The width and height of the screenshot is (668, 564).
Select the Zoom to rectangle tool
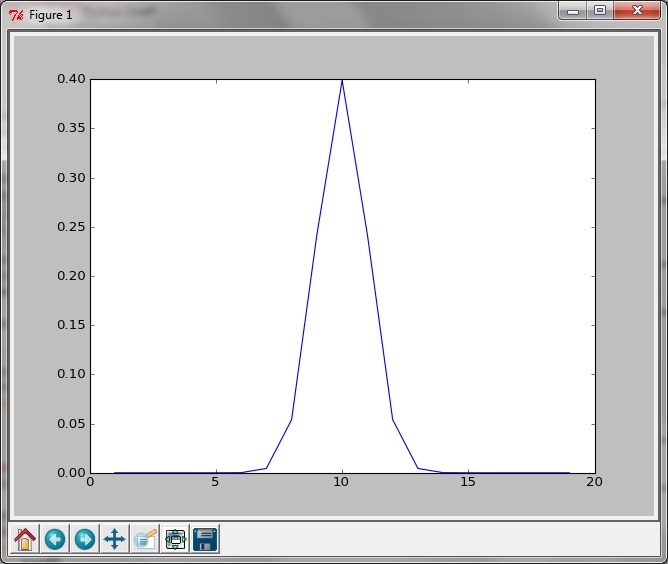(x=145, y=539)
